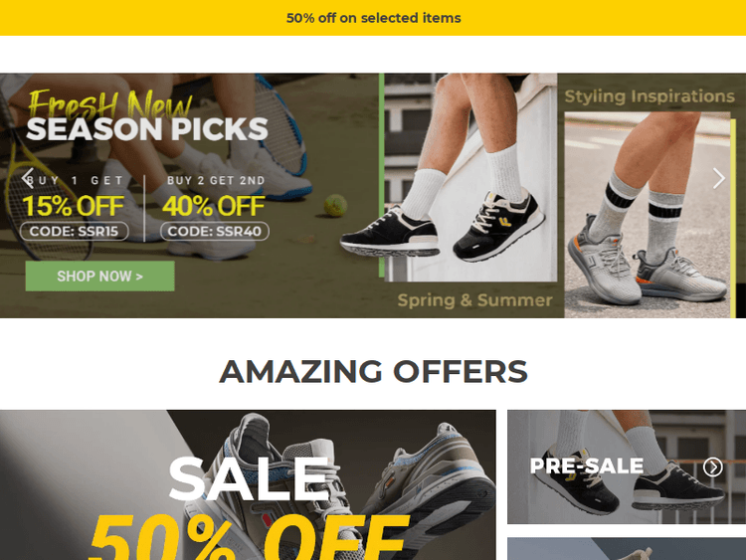Click the previous slide arrow on banner
746x560 pixels.
pos(28,178)
